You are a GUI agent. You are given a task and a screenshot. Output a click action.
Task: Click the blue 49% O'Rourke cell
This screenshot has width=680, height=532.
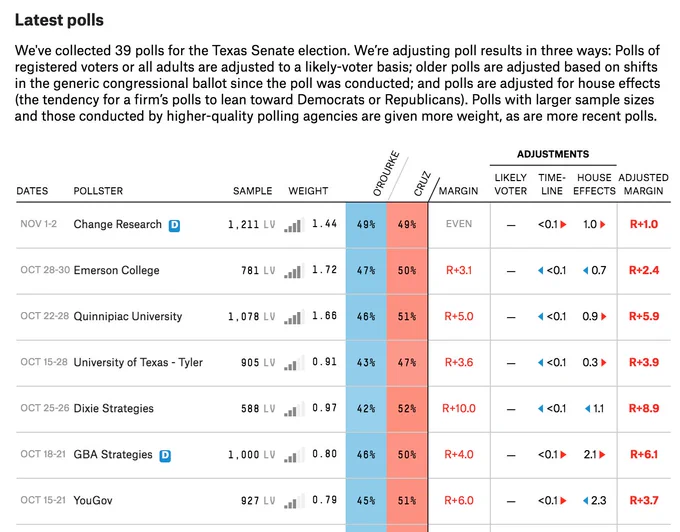(366, 225)
